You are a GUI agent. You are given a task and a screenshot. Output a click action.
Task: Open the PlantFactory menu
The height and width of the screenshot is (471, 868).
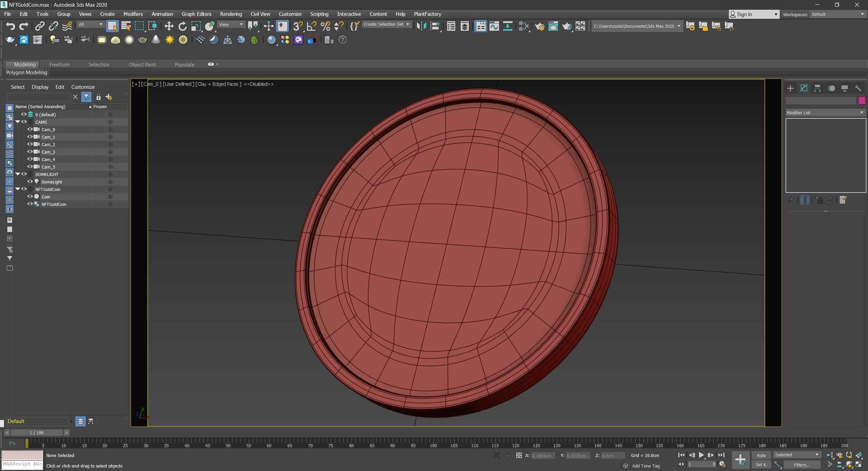point(427,14)
